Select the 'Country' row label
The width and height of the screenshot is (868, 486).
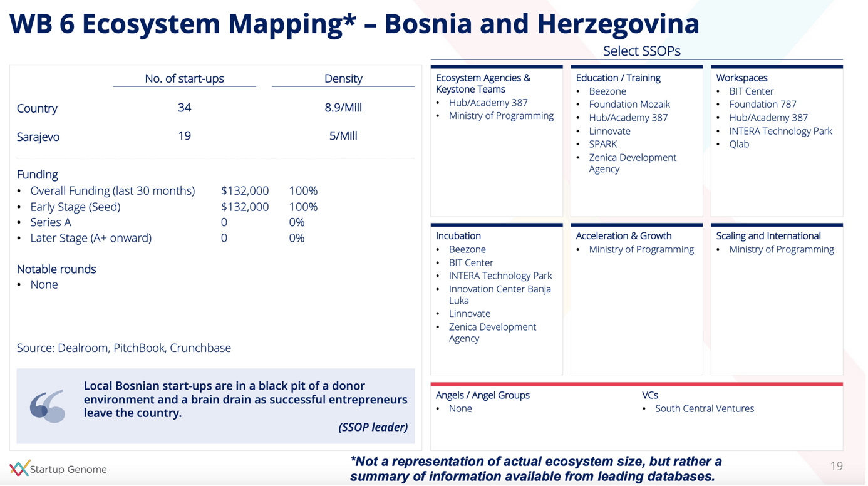(x=37, y=108)
